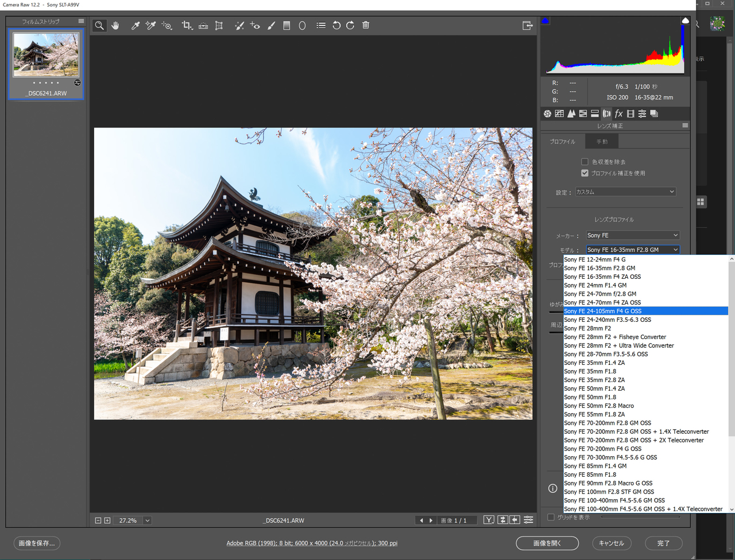Open the Calibration filmstrip-icon panel
Viewport: 735px width, 560px height.
(630, 114)
